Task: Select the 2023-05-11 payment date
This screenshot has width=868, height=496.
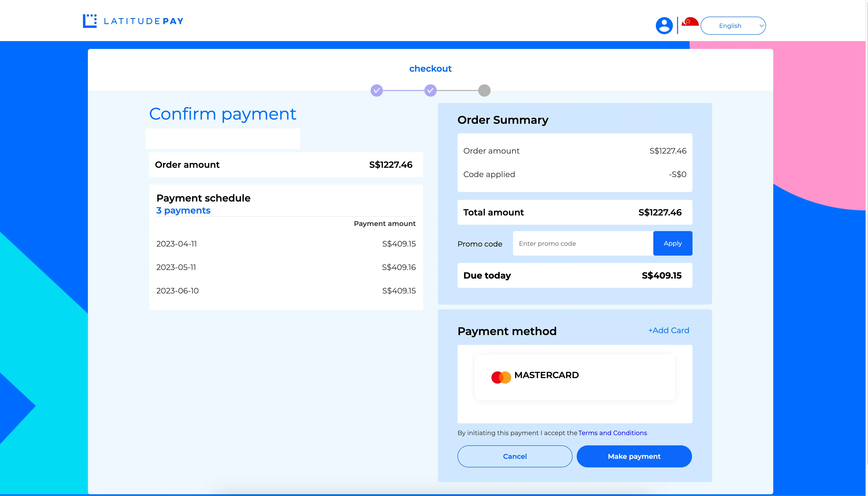Action: [176, 267]
